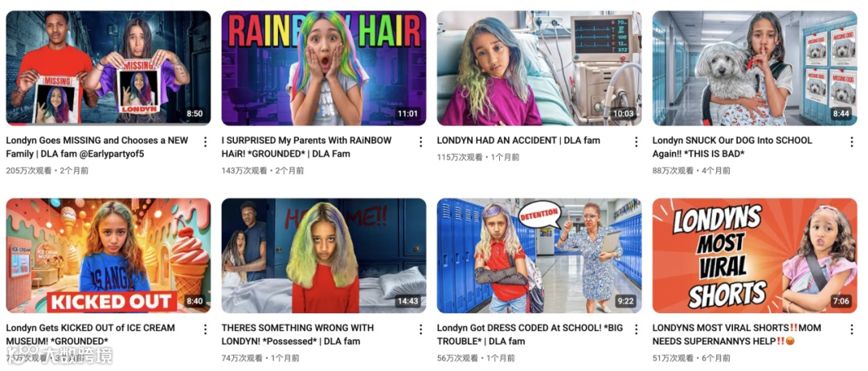
Task: Open the Londyn Goes MISSING video thumbnail
Action: click(108, 68)
